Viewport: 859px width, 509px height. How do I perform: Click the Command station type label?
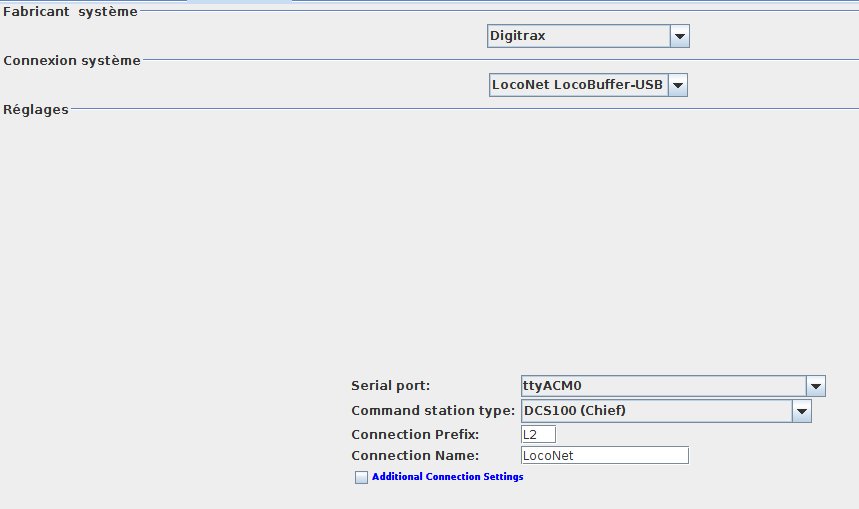[x=433, y=410]
